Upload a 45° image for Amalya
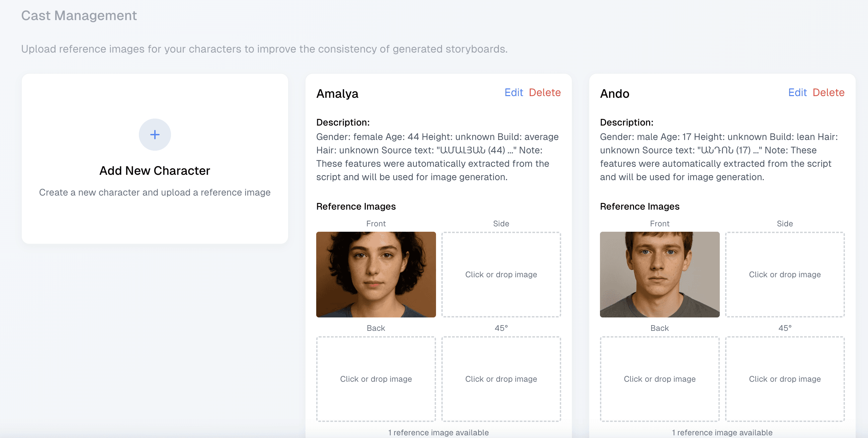The height and width of the screenshot is (438, 868). [x=501, y=379]
